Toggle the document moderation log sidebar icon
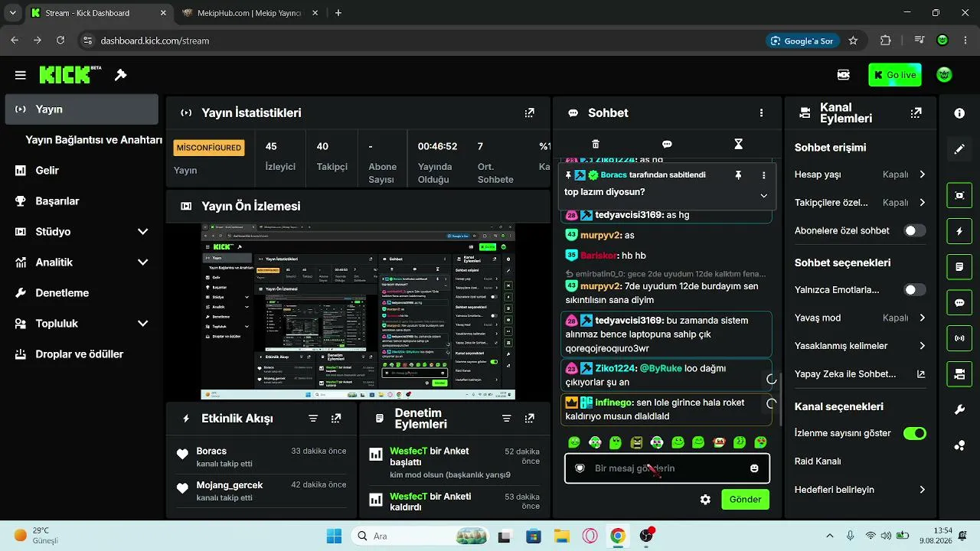This screenshot has height=551, width=980. [x=959, y=266]
